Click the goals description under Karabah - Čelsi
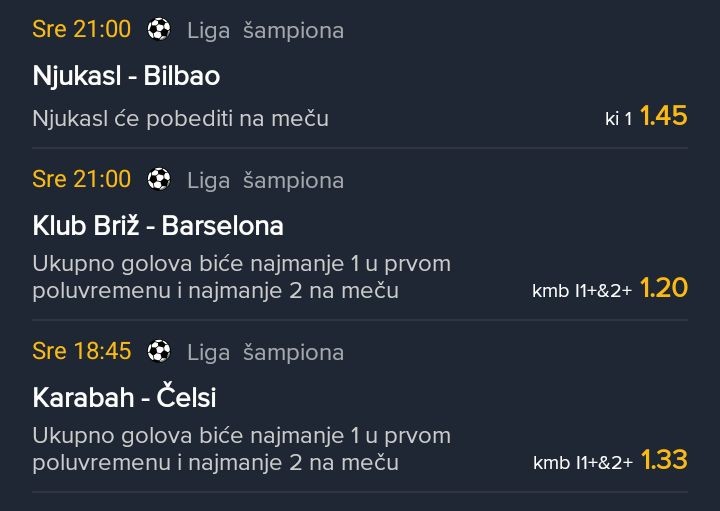Viewport: 720px width, 511px height. pyautogui.click(x=241, y=449)
